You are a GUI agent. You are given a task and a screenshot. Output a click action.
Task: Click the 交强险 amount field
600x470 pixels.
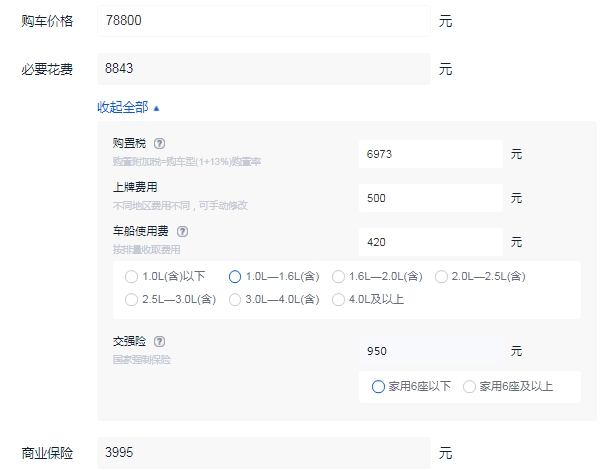431,351
